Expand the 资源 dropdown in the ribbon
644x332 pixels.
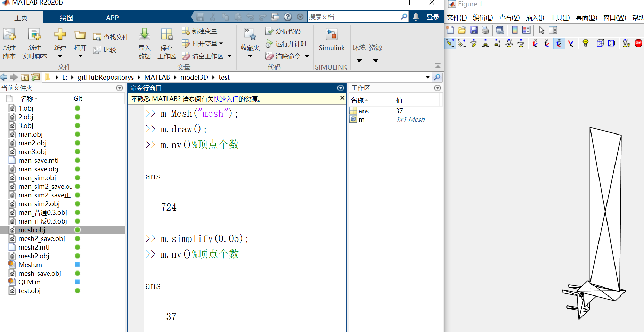376,60
